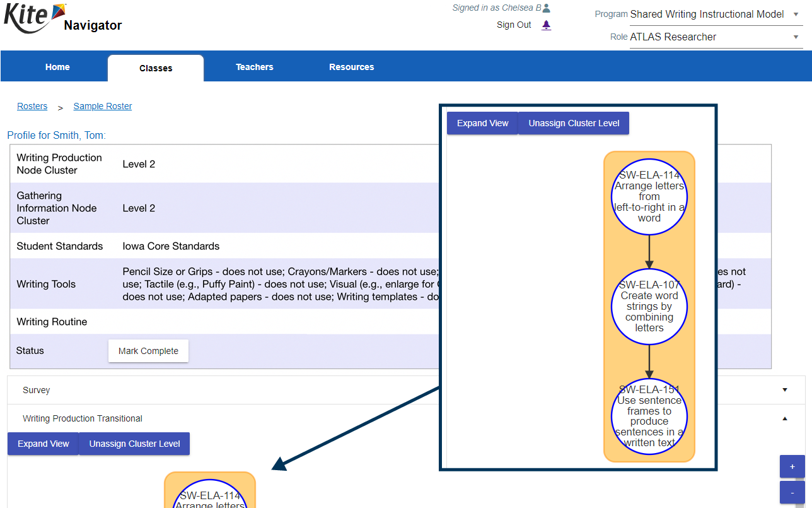This screenshot has width=812, height=508.
Task: Expand the Survey section
Action: point(406,390)
